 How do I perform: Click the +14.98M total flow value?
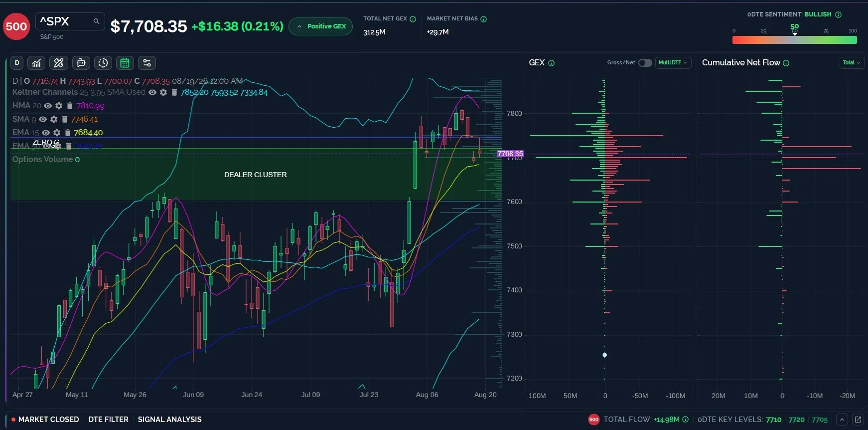point(667,420)
